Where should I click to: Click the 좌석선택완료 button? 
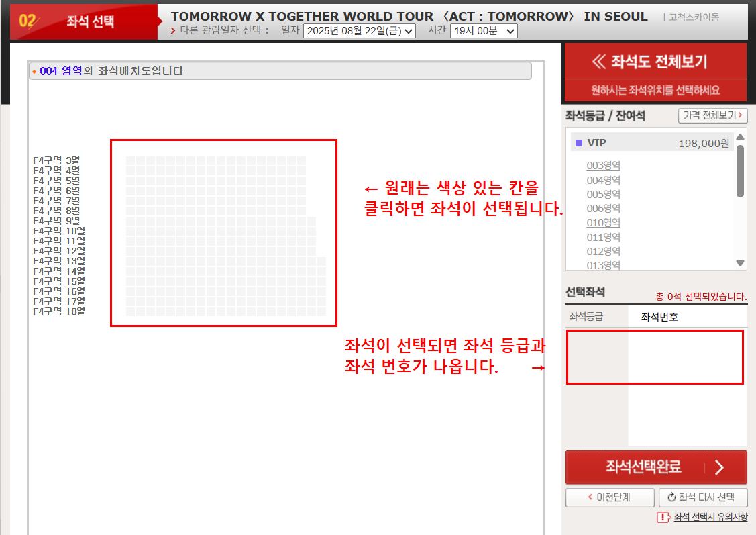[656, 467]
